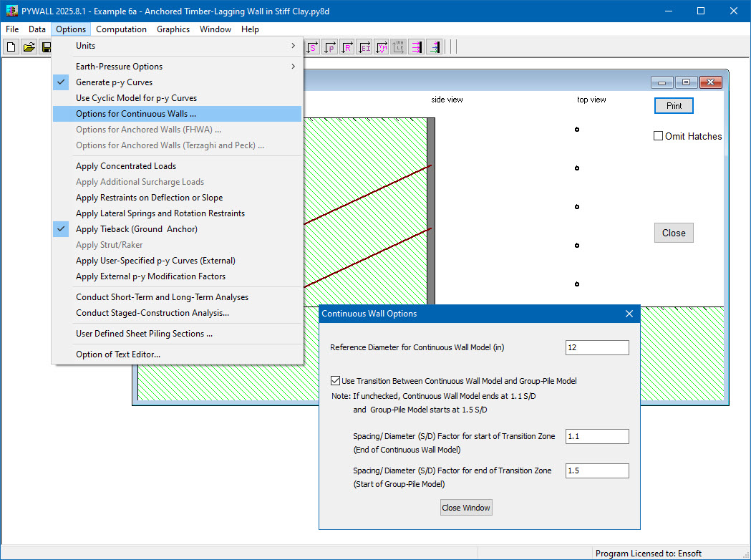Viewport: 751px width, 560px height.
Task: Open the Computation menu
Action: click(x=121, y=29)
